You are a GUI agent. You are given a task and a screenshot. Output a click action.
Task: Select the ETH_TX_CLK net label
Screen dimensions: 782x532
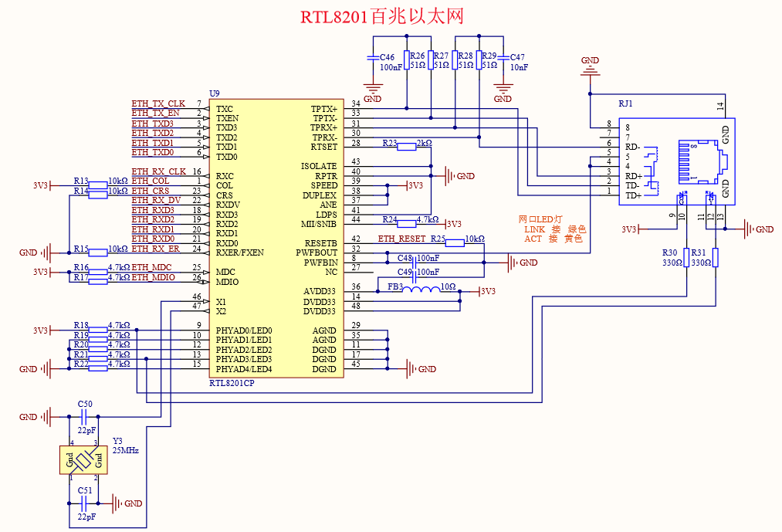(x=158, y=102)
